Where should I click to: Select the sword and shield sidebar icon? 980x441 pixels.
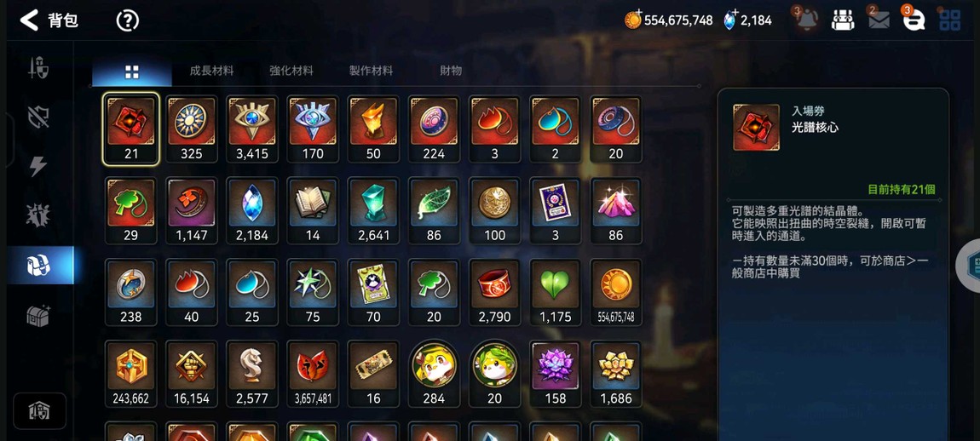[x=38, y=67]
